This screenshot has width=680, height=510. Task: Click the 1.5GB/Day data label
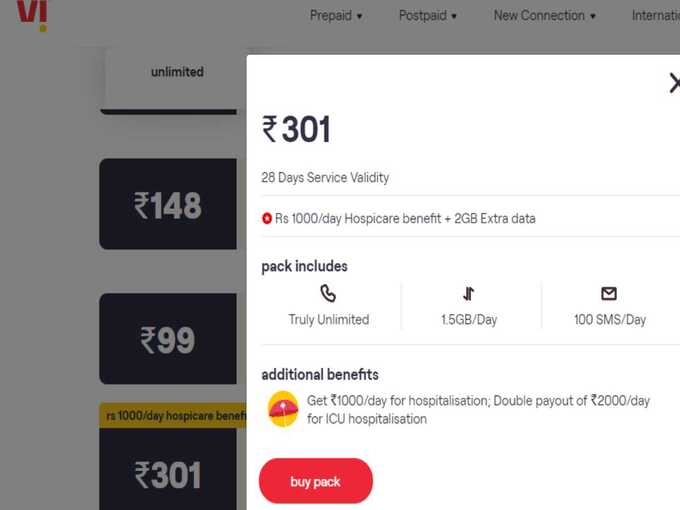[469, 320]
